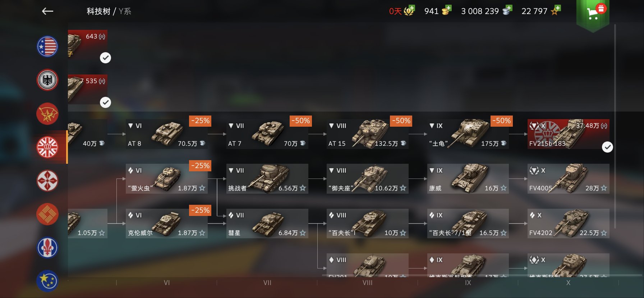Jump to tier VIII column label
Screen dimensions: 644x298
[367, 283]
